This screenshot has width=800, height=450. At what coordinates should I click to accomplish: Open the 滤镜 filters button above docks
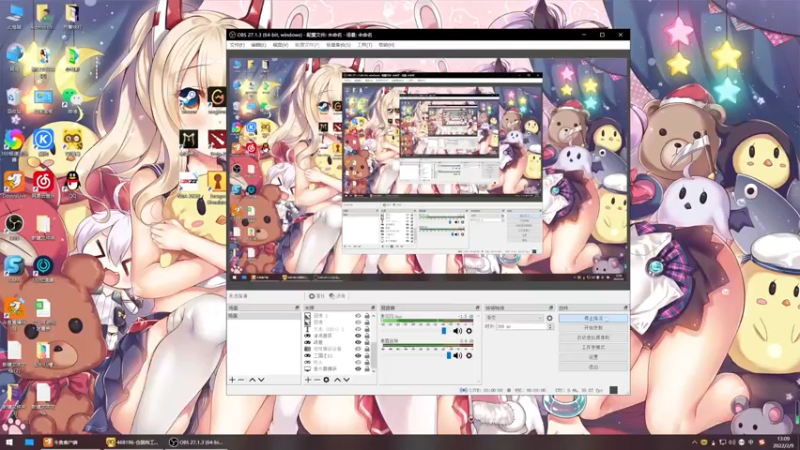(x=337, y=296)
